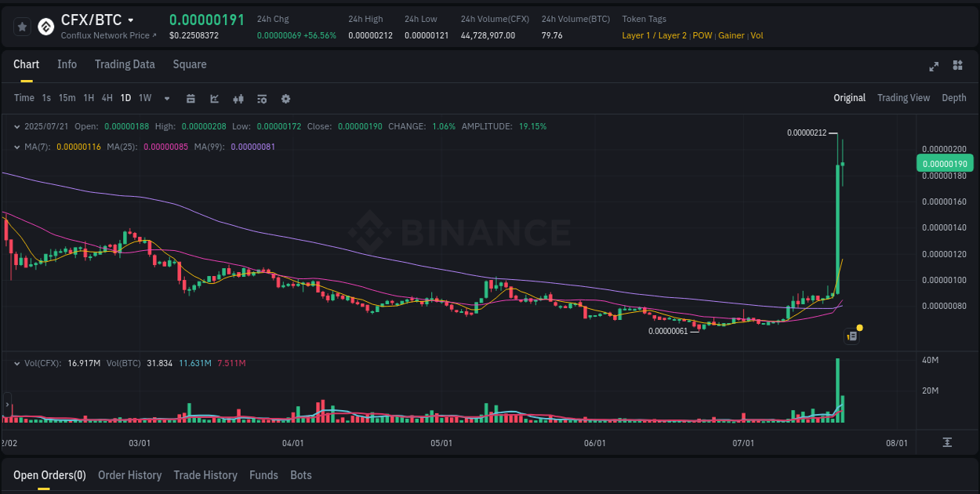This screenshot has width=980, height=494.
Task: Open the extra timeframe dropdown arrow
Action: pyautogui.click(x=166, y=99)
